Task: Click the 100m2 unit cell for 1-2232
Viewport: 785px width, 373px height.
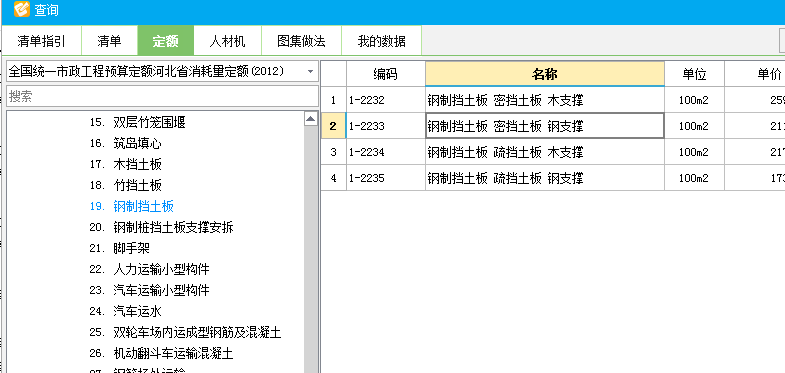Action: point(694,100)
